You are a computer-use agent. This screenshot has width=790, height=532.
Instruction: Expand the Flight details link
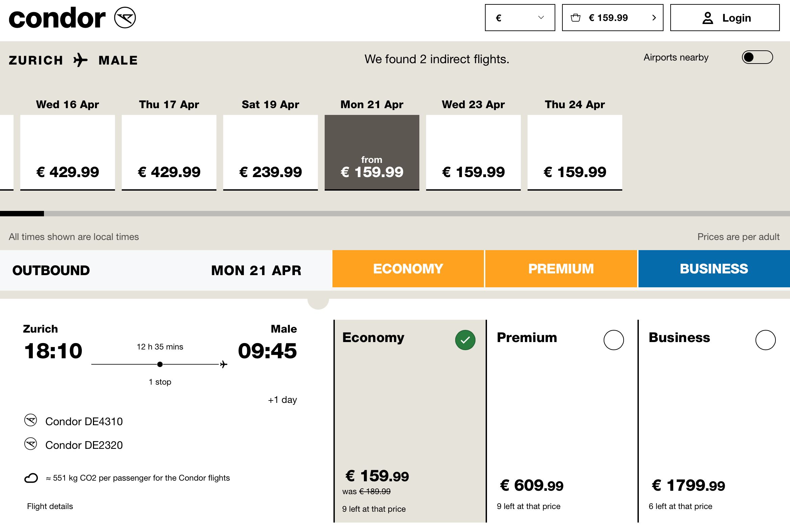(x=50, y=506)
